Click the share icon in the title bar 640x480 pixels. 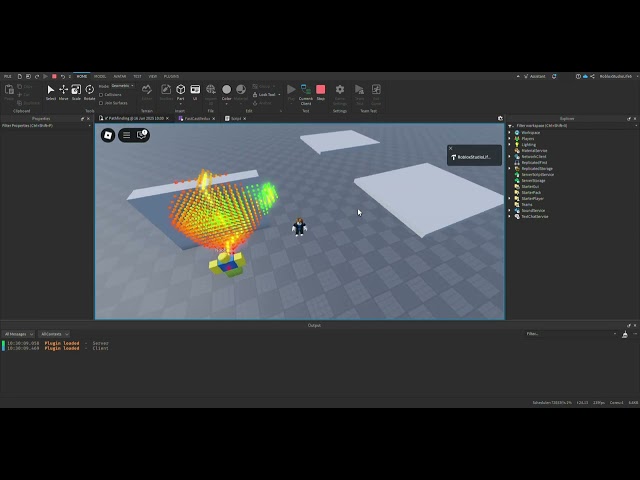592,76
